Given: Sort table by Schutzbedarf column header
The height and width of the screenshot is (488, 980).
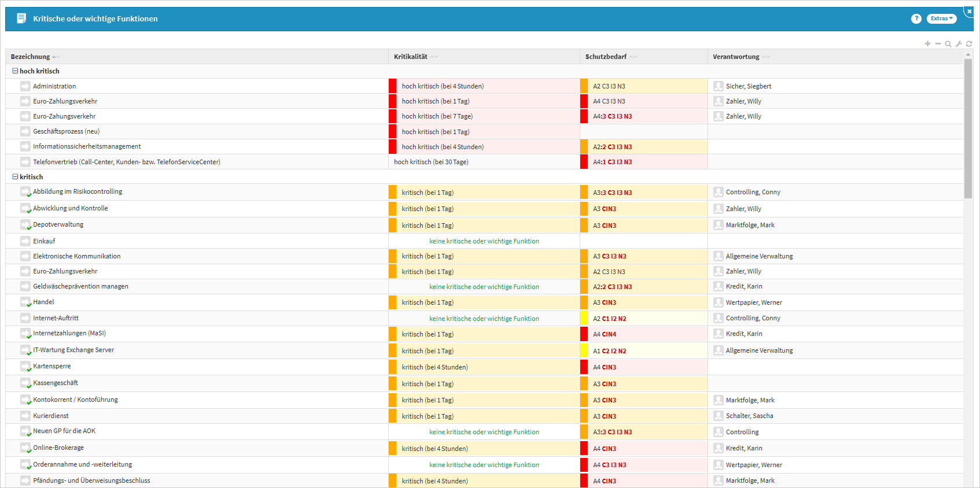Looking at the screenshot, I should click(605, 57).
